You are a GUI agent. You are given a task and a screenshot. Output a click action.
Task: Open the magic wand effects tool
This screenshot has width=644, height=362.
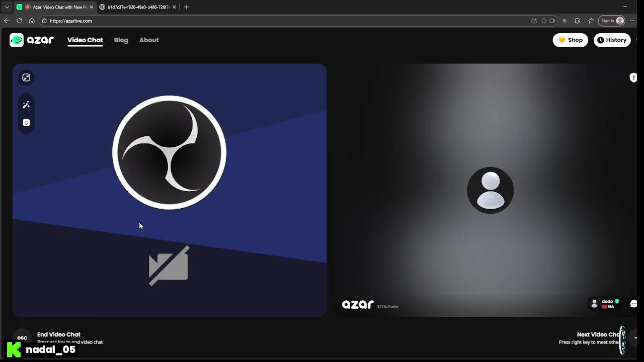(x=26, y=105)
